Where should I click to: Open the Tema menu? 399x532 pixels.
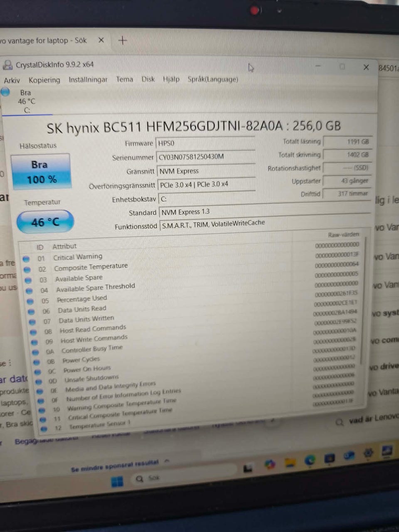pyautogui.click(x=124, y=79)
